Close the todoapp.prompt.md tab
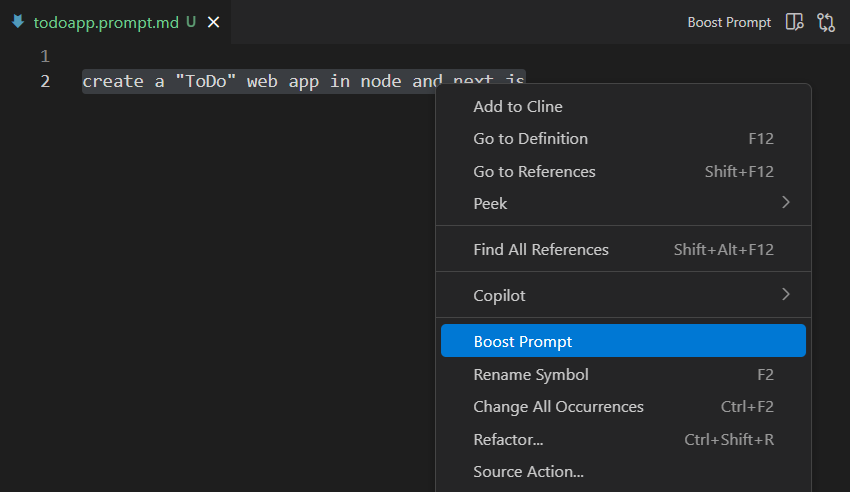The image size is (850, 492). pos(214,22)
